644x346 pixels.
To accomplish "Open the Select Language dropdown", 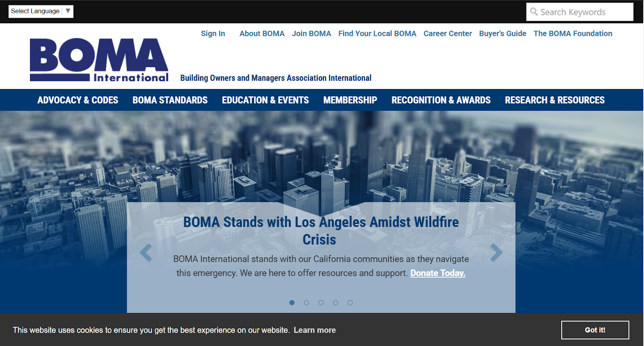I will pyautogui.click(x=41, y=11).
